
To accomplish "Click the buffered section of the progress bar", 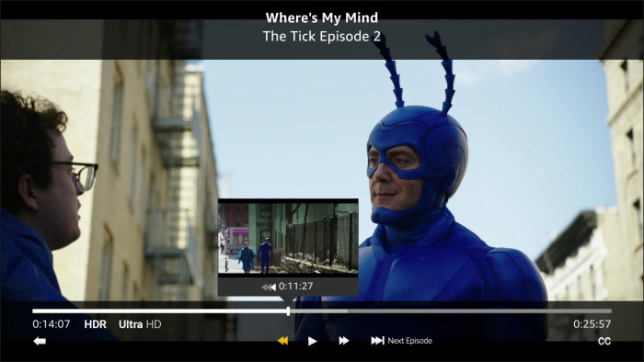I will point(319,311).
